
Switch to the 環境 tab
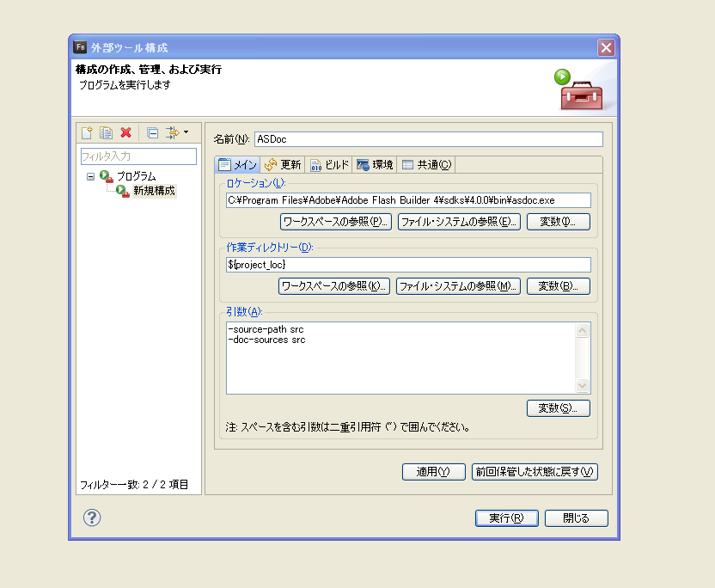[x=375, y=165]
